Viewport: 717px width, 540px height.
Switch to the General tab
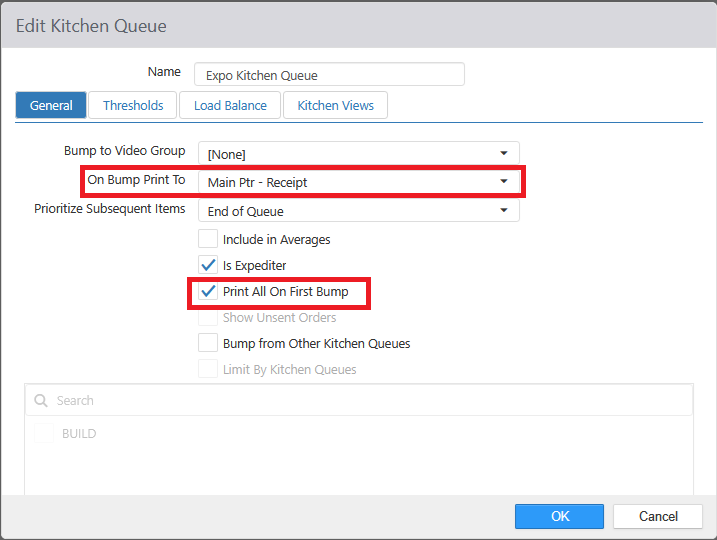click(51, 105)
